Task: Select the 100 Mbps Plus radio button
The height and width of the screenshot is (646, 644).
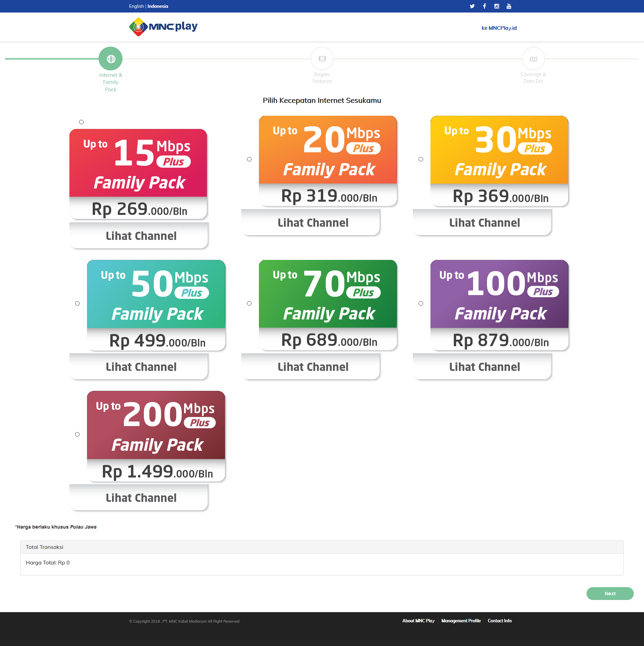Action: (x=421, y=303)
